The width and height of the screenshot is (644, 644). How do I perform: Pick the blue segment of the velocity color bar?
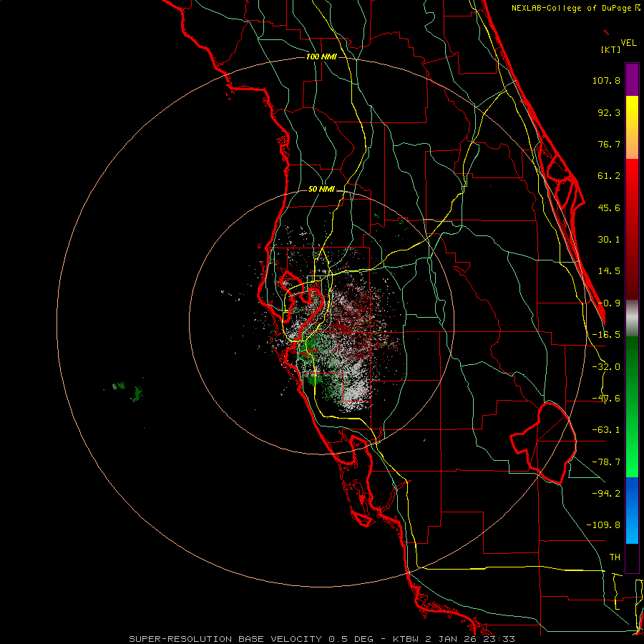[x=632, y=510]
